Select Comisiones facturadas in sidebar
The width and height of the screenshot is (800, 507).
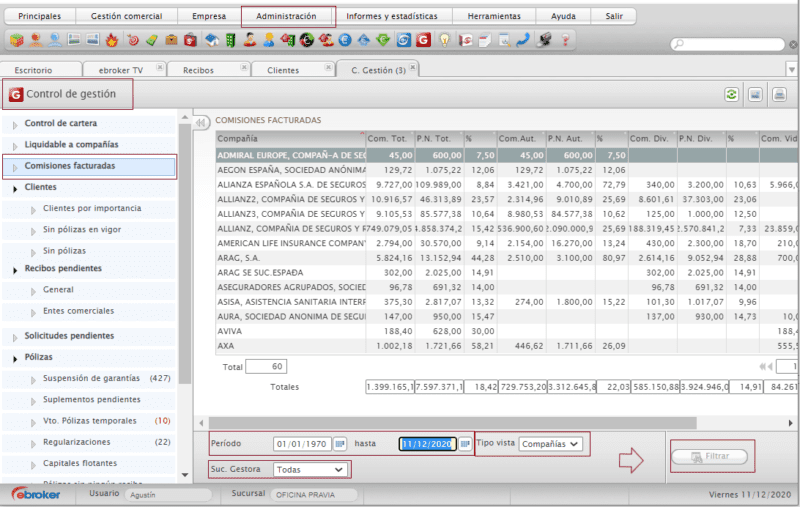pyautogui.click(x=89, y=166)
